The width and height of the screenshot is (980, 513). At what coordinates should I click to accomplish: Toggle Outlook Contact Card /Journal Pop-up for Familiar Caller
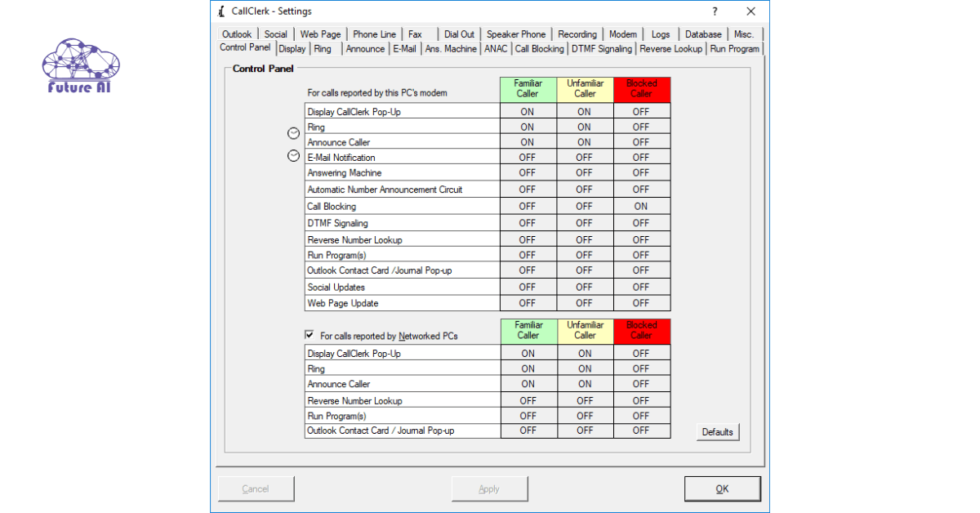528,270
